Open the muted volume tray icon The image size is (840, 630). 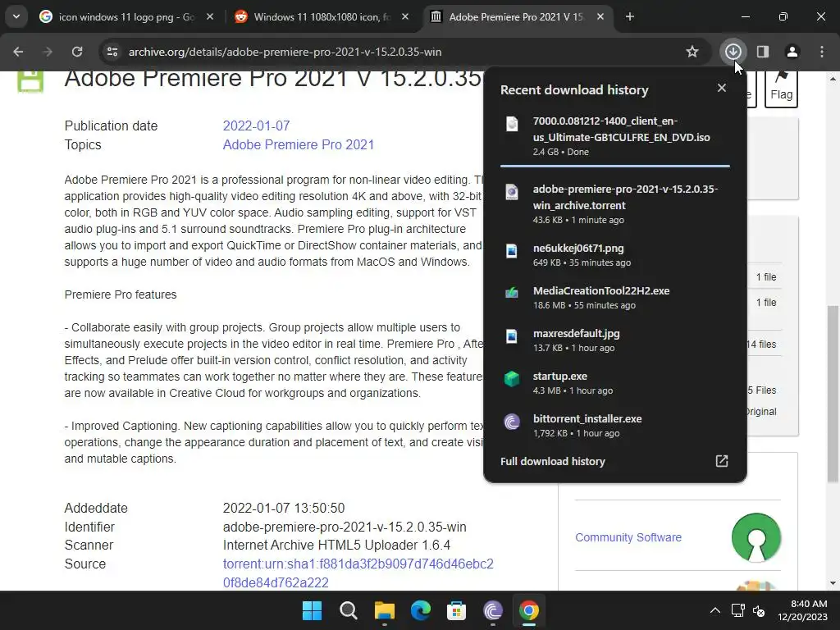click(x=759, y=610)
